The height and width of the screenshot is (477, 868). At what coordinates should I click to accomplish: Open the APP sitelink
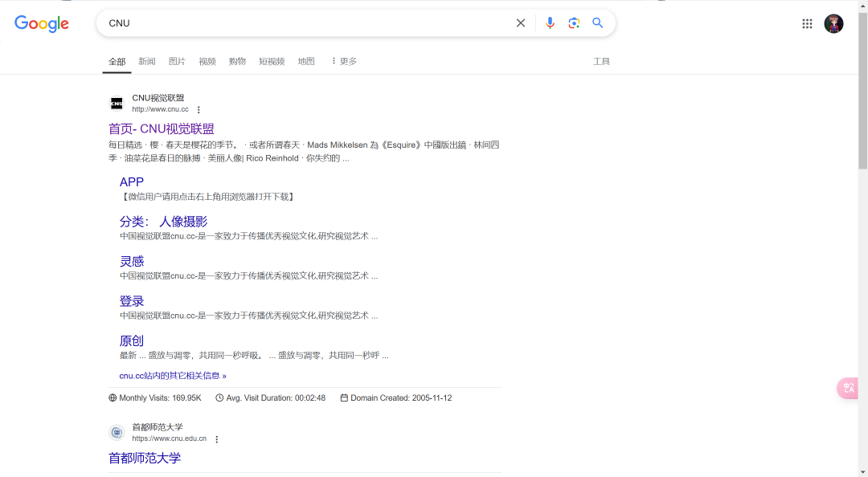(132, 182)
